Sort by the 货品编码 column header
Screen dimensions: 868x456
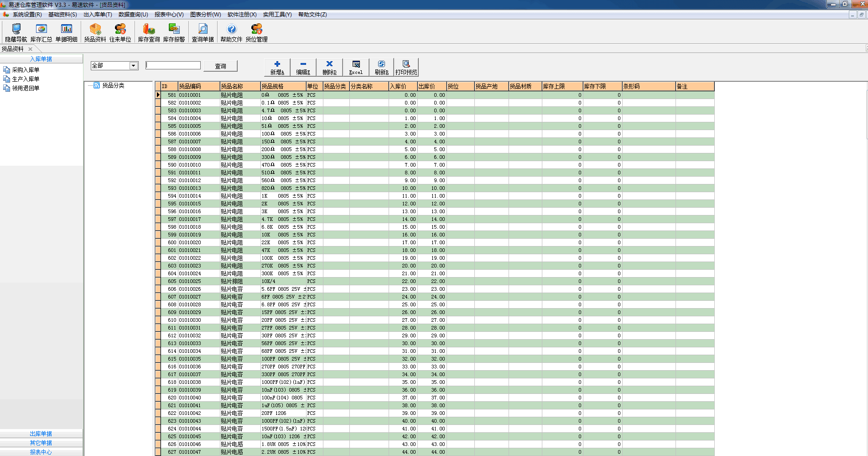(198, 86)
